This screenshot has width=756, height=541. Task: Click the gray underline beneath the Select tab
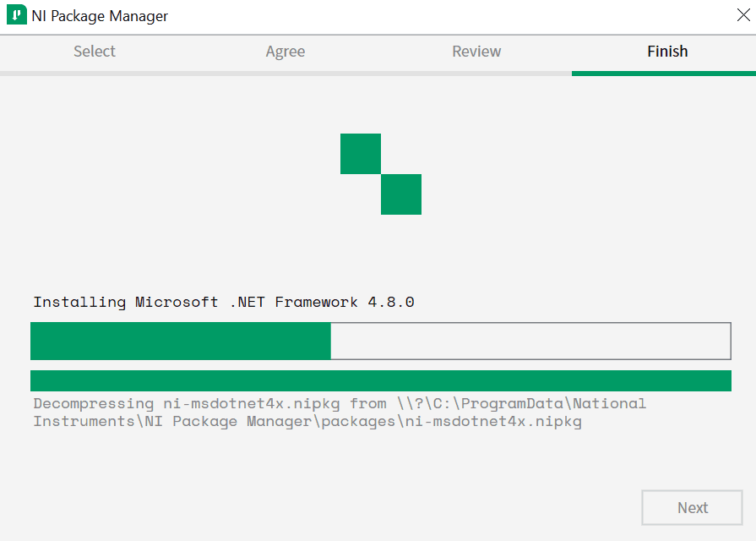(95, 74)
